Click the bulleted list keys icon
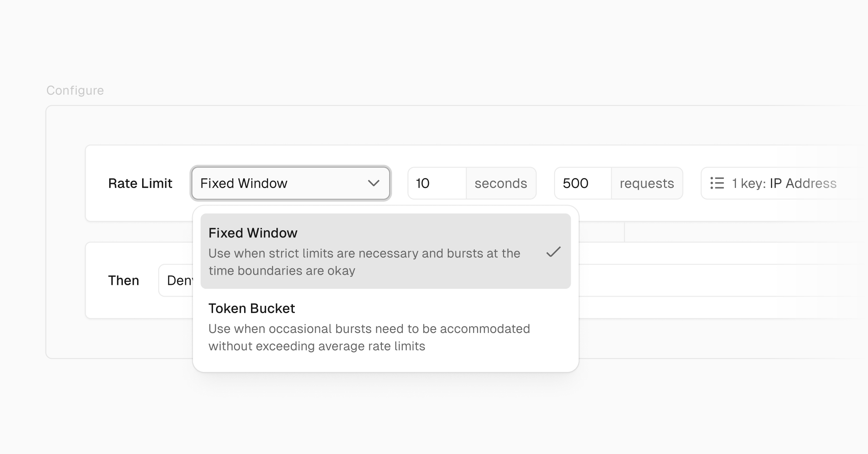Image resolution: width=868 pixels, height=454 pixels. click(x=718, y=184)
